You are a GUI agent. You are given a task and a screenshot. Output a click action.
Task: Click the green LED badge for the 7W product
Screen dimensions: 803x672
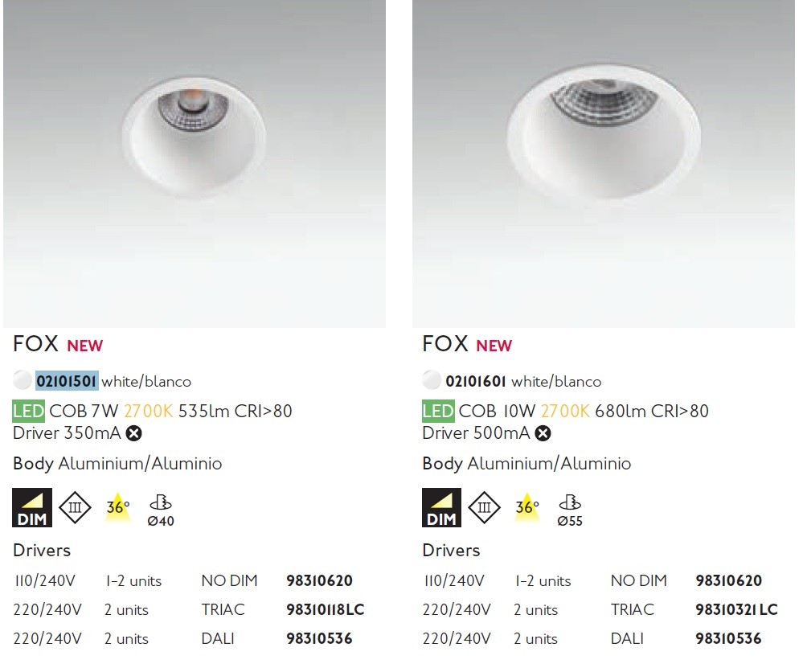[29, 412]
